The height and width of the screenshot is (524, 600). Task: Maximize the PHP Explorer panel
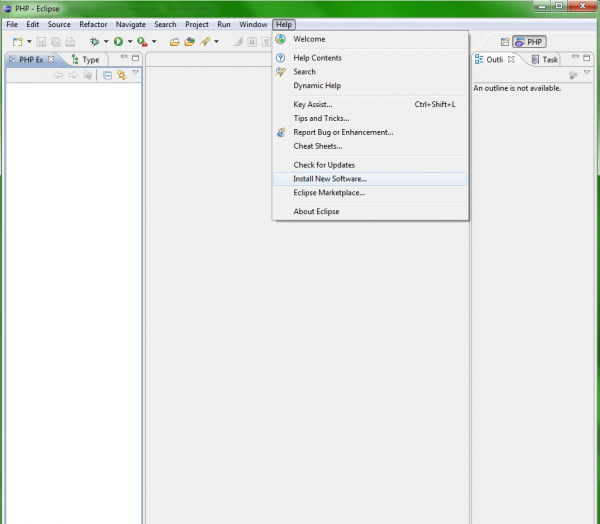click(x=135, y=58)
